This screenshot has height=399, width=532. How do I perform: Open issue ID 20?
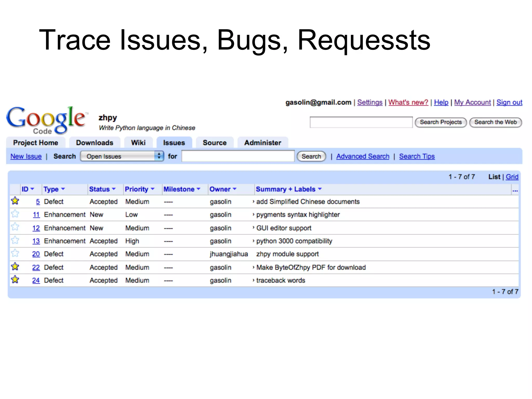pyautogui.click(x=36, y=254)
